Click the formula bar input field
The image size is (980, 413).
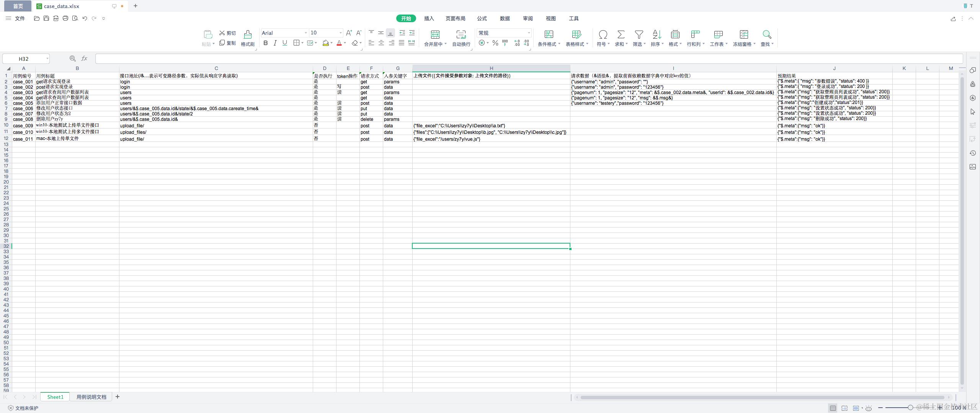click(528, 59)
